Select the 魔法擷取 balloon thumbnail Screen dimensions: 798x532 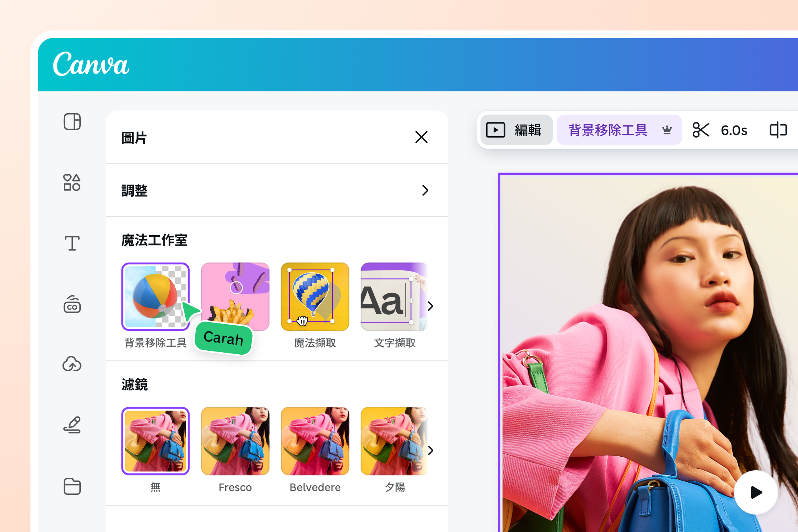(315, 296)
